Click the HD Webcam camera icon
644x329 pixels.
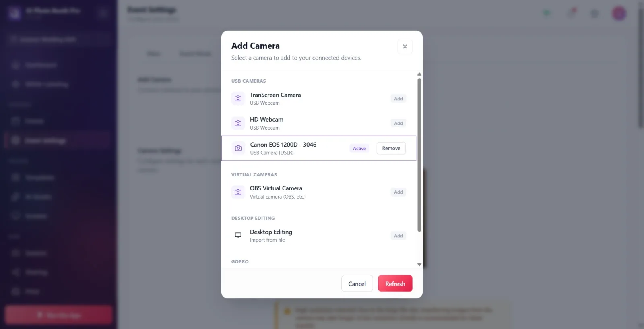(x=238, y=123)
